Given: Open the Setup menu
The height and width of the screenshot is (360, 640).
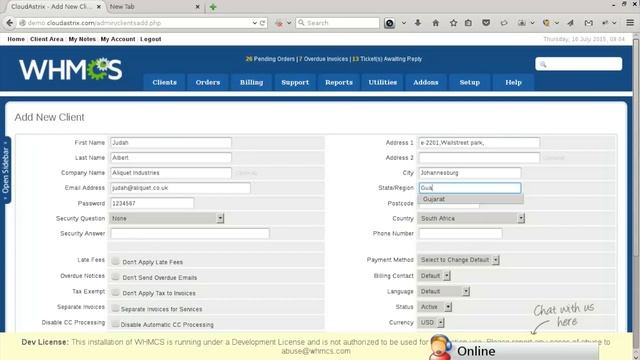Looking at the screenshot, I should (470, 82).
